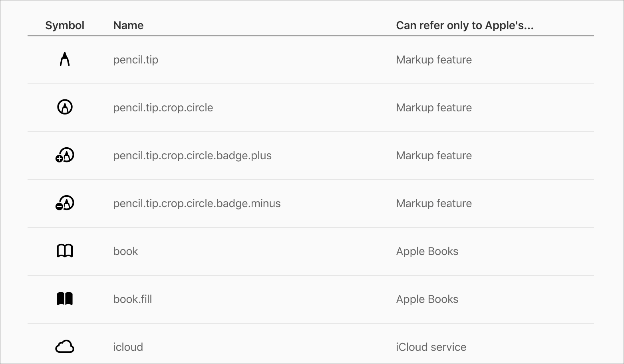This screenshot has height=364, width=624.
Task: Click the "Can refer only to Apple's..." header
Action: (465, 26)
